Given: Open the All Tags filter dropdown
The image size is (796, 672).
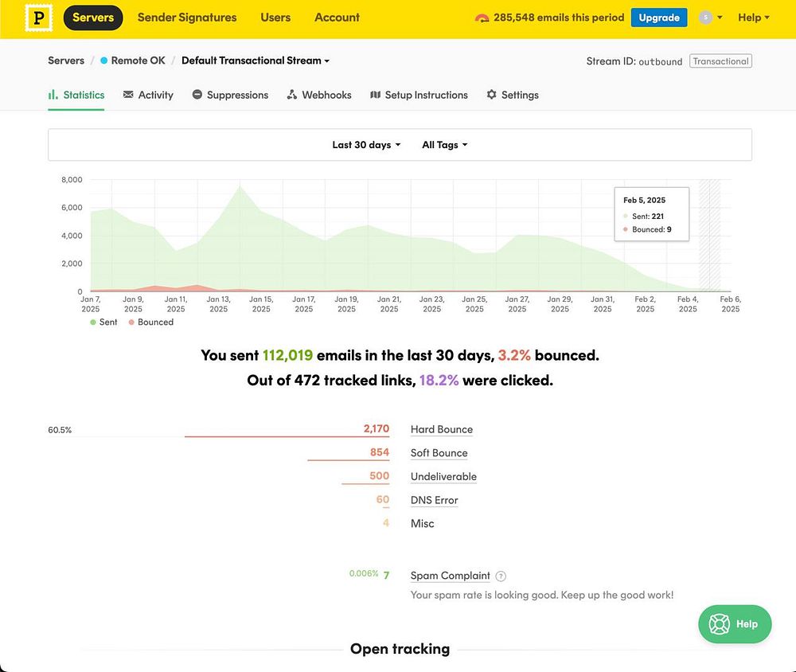Looking at the screenshot, I should [445, 145].
